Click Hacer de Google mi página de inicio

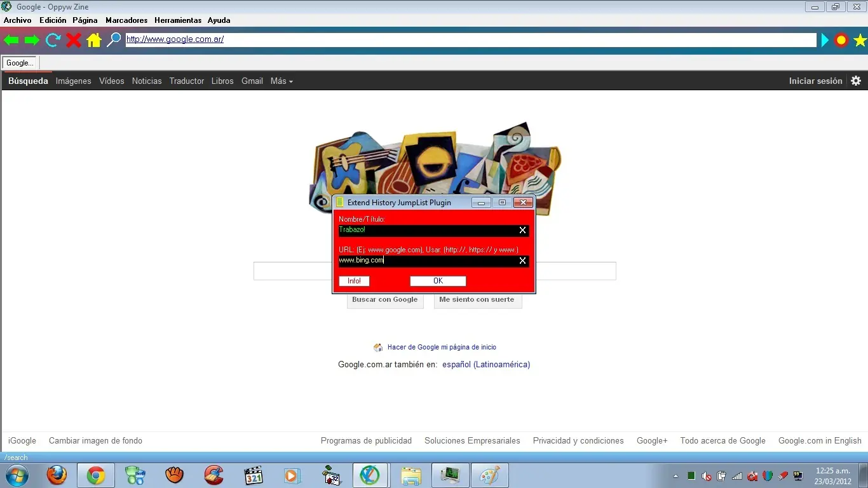click(442, 348)
